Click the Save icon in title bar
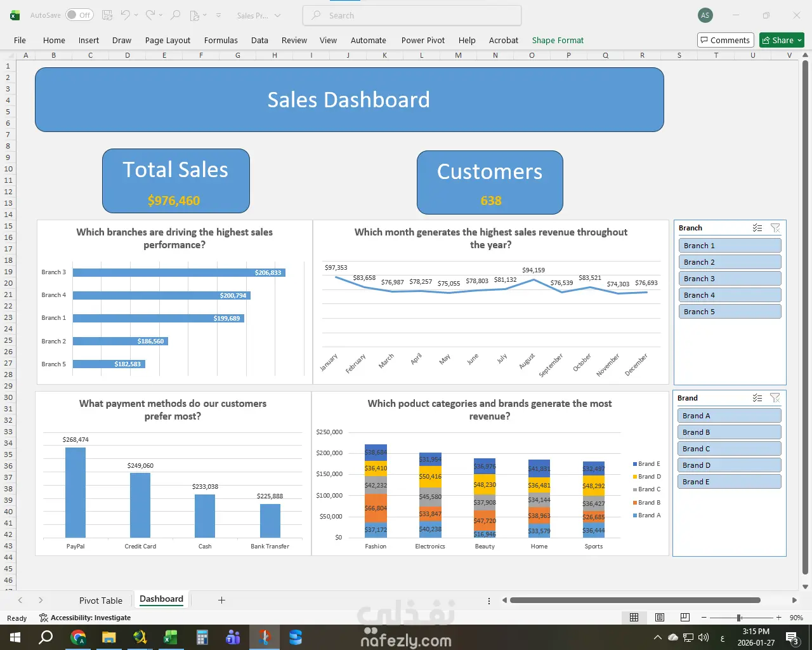 tap(107, 15)
